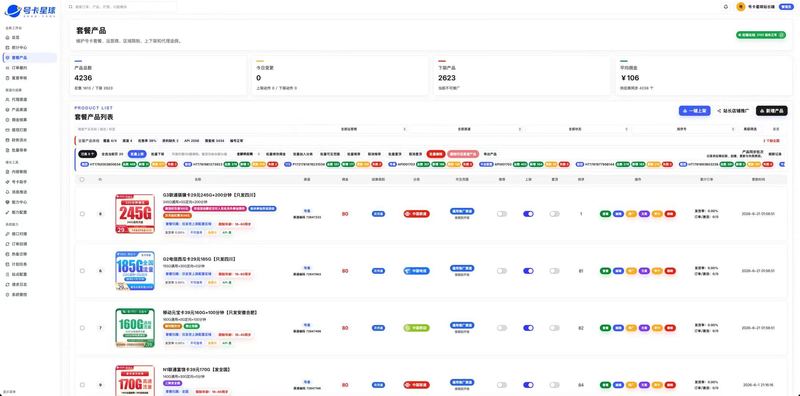The width and height of the screenshot is (800, 396).
Task: Click the green action pill on 245G row
Action: [x=605, y=214]
